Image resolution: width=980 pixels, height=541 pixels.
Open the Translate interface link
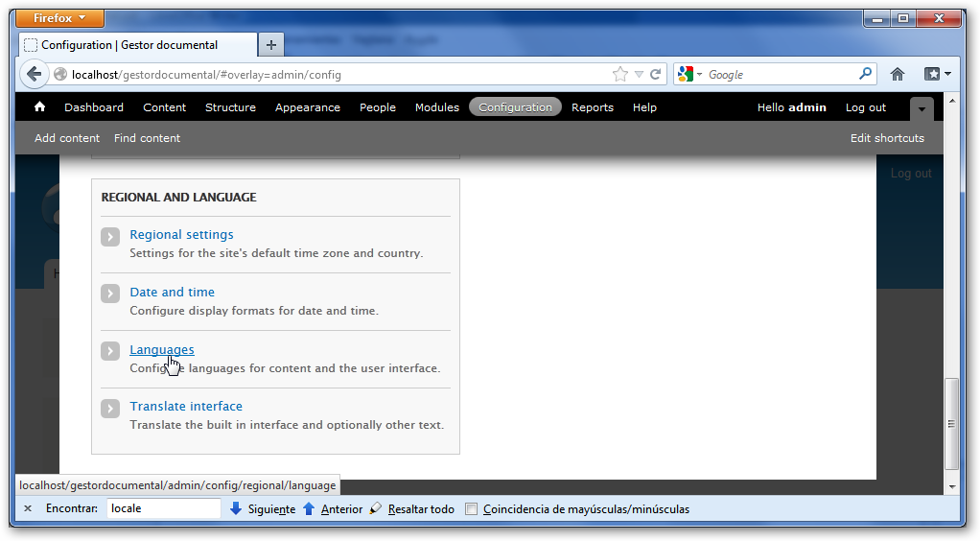pyautogui.click(x=186, y=406)
